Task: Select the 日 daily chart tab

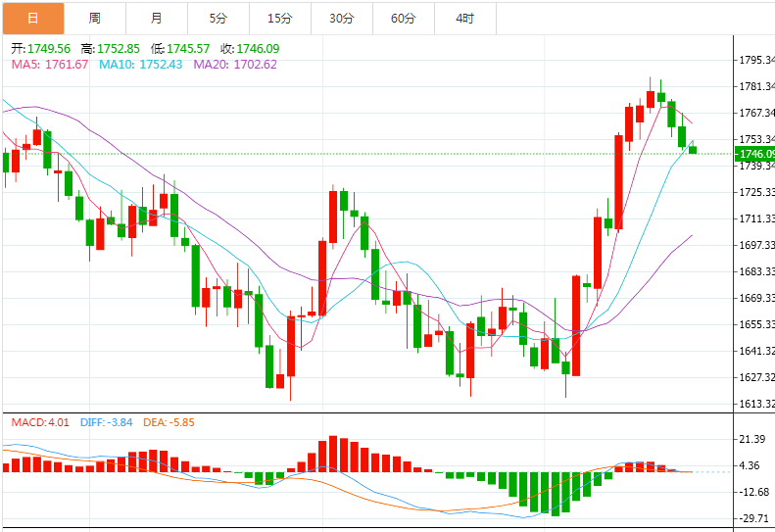Action: [33, 19]
